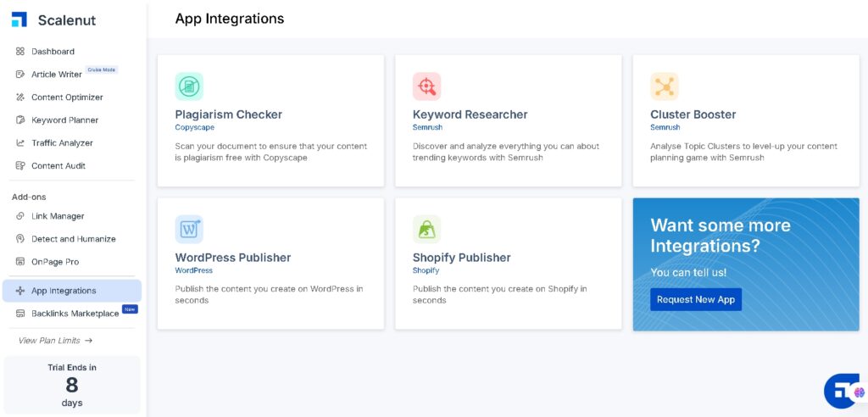Open the Plagiarism Checker title
868x417 pixels.
click(229, 114)
